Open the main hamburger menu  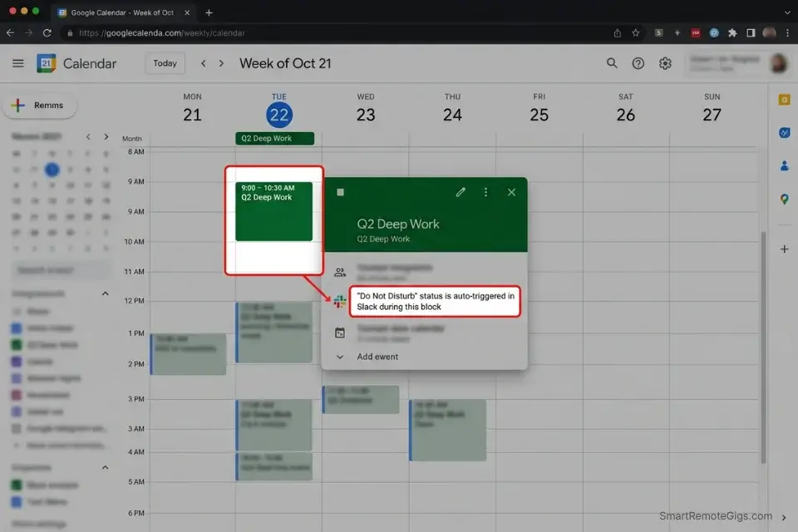(x=17, y=63)
